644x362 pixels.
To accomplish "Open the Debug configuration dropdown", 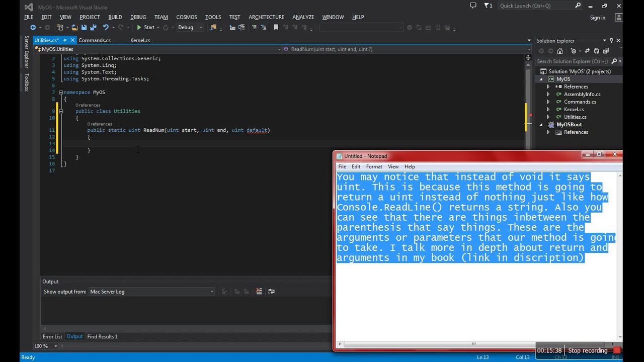I will (x=190, y=27).
